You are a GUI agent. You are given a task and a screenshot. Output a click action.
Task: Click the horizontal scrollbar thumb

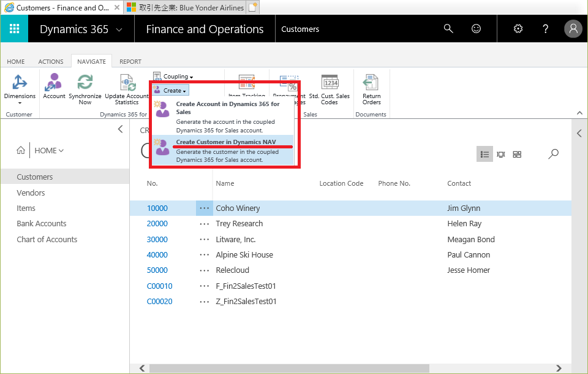tap(289, 368)
